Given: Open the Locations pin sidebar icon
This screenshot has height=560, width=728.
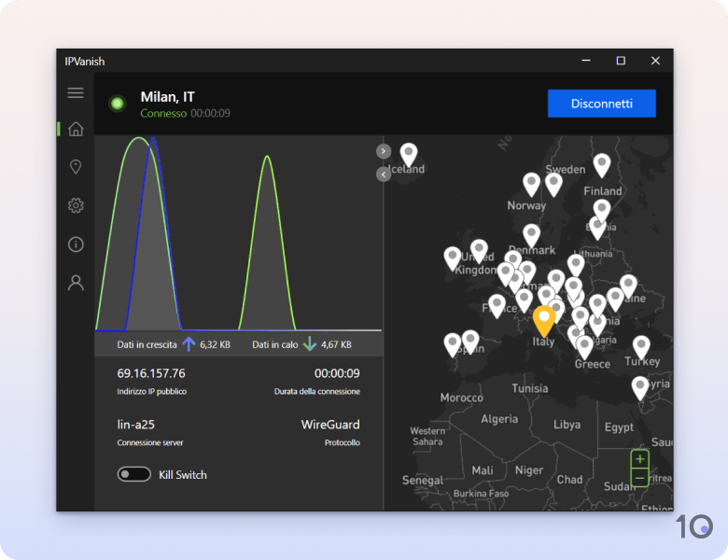Looking at the screenshot, I should [x=76, y=167].
